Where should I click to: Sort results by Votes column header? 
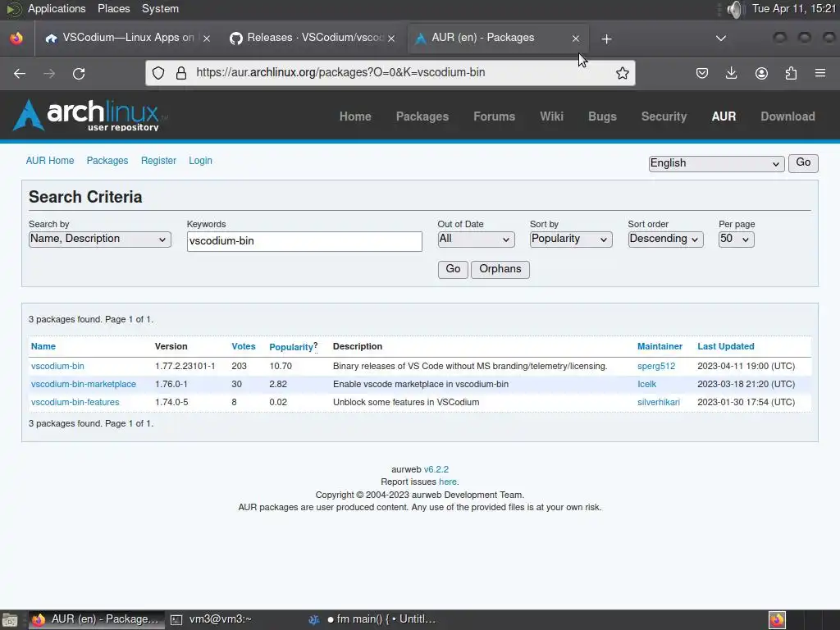coord(243,346)
